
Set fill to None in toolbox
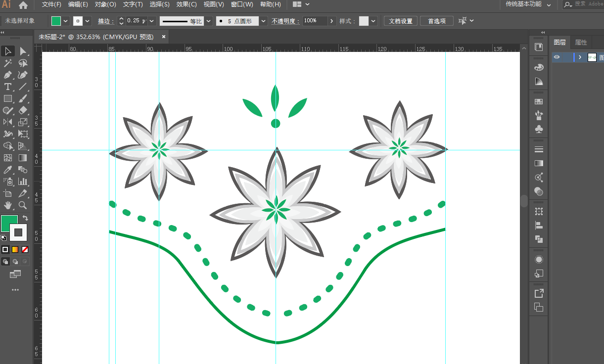click(25, 250)
